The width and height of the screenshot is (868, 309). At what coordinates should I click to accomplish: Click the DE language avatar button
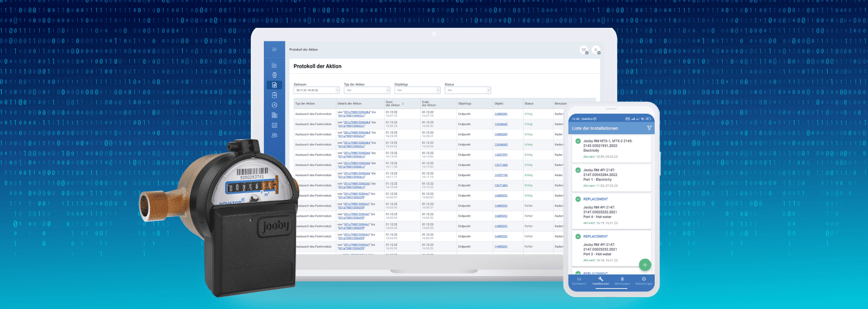pyautogui.click(x=583, y=50)
